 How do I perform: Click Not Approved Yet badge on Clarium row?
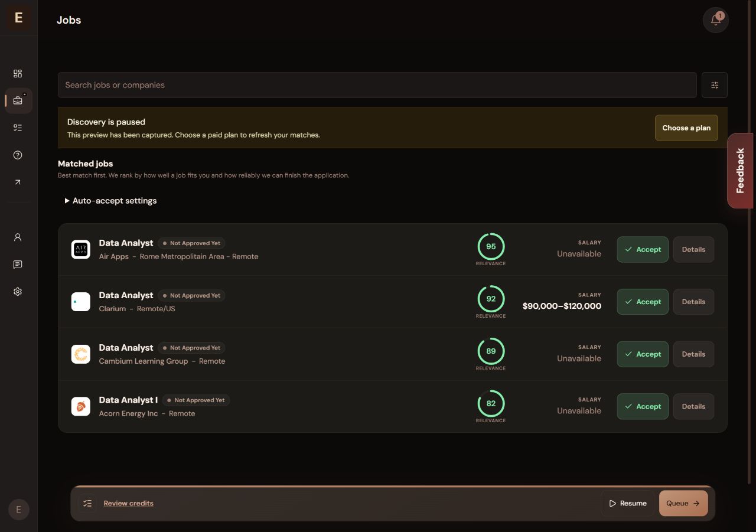point(191,295)
